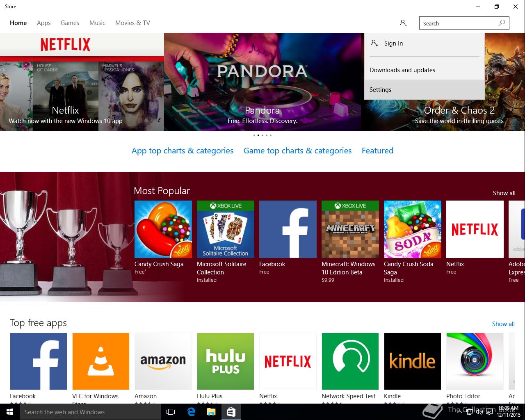Viewport: 525px width, 420px height.
Task: Click the VLC for Windows title text
Action: pos(95,396)
